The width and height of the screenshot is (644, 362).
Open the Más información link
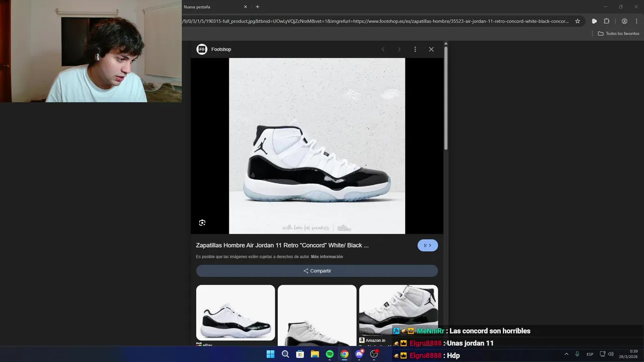tap(327, 257)
